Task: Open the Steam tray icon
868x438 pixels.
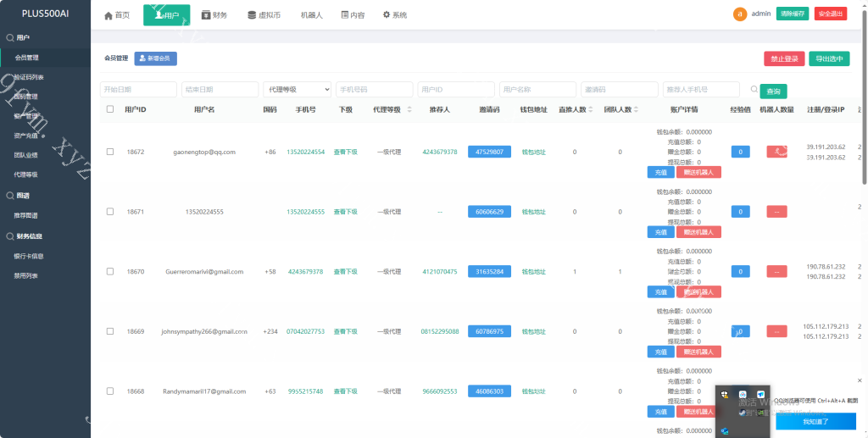Action: 743,413
